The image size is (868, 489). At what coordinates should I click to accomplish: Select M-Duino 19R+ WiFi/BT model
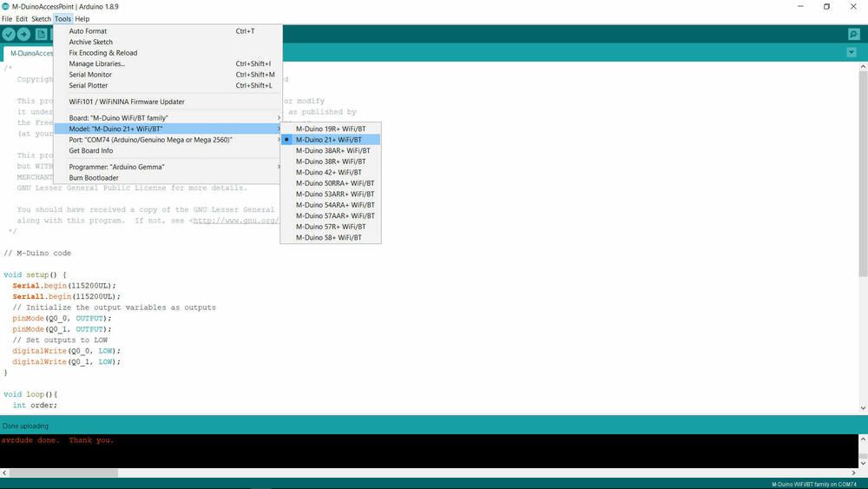pyautogui.click(x=331, y=129)
